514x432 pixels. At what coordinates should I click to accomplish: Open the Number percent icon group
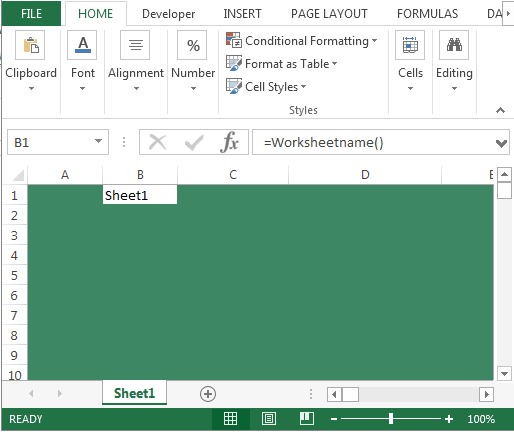pyautogui.click(x=192, y=45)
